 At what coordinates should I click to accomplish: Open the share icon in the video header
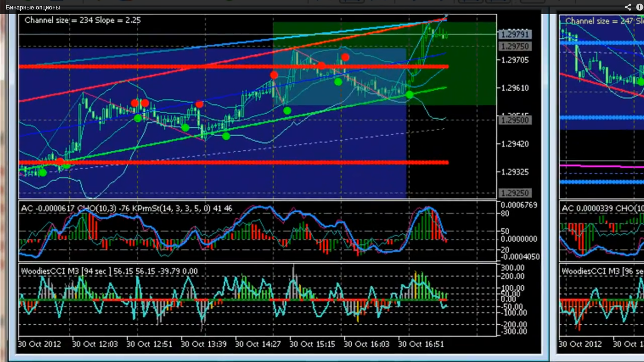[628, 7]
